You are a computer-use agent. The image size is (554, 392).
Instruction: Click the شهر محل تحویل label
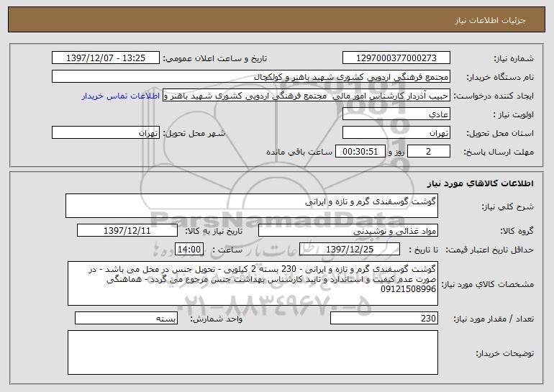tap(194, 134)
